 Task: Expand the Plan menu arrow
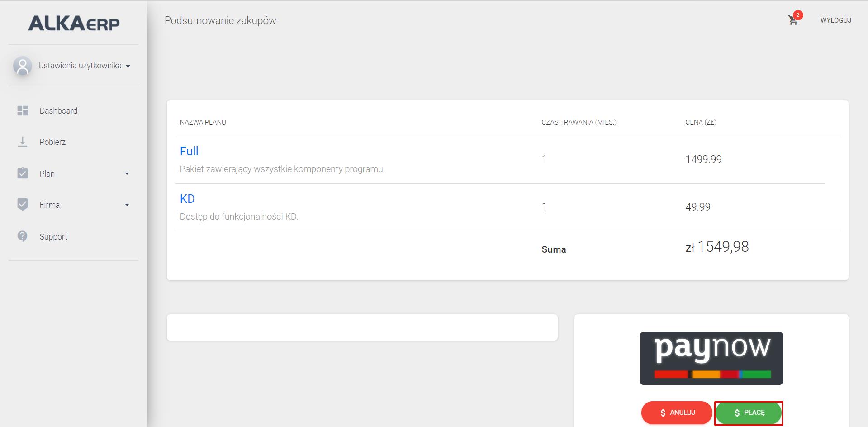click(x=127, y=173)
